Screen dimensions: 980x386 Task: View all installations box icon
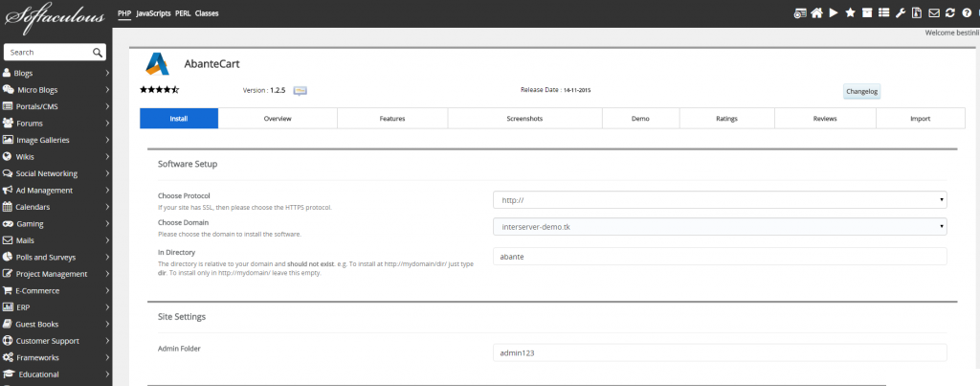pos(867,13)
